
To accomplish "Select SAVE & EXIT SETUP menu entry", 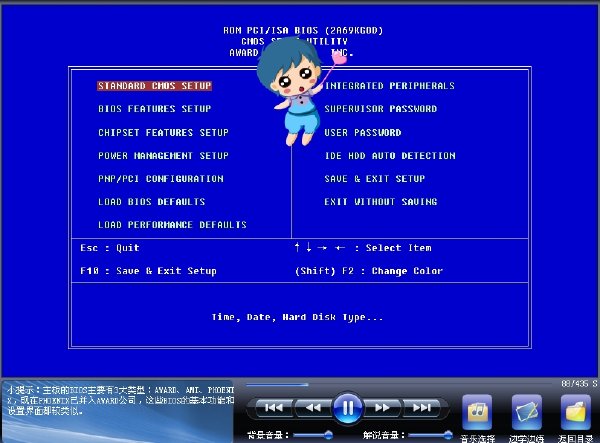I will point(375,179).
